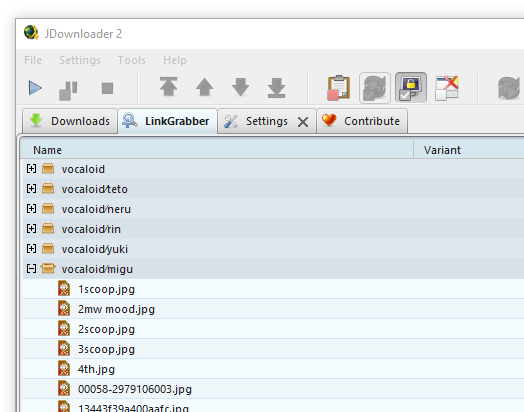524x412 pixels.
Task: Expand the vocaloid package
Action: point(31,169)
